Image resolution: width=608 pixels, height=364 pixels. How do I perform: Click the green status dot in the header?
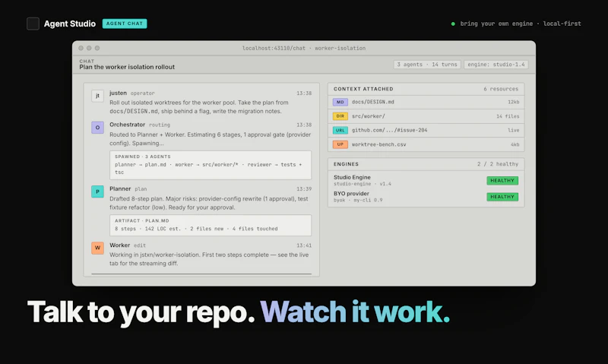[x=453, y=24]
